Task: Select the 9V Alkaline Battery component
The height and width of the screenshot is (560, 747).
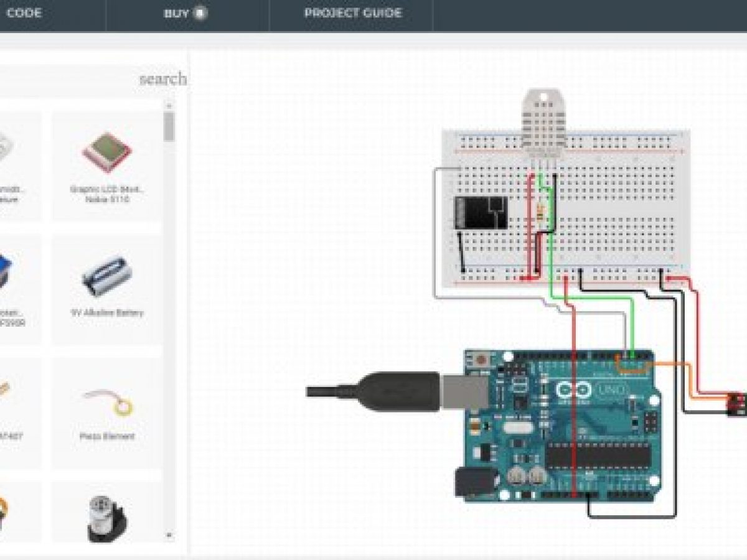Action: pyautogui.click(x=106, y=287)
